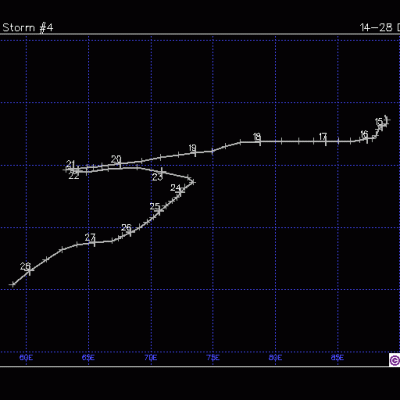Click the day 23 track marker label
The image size is (400, 400).
(157, 177)
